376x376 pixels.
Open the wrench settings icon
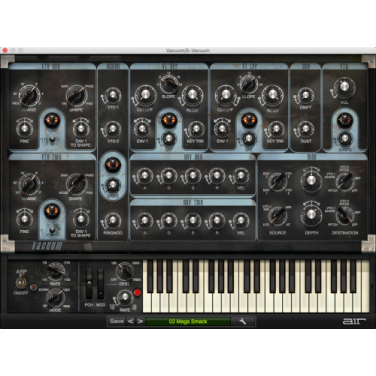(x=243, y=321)
